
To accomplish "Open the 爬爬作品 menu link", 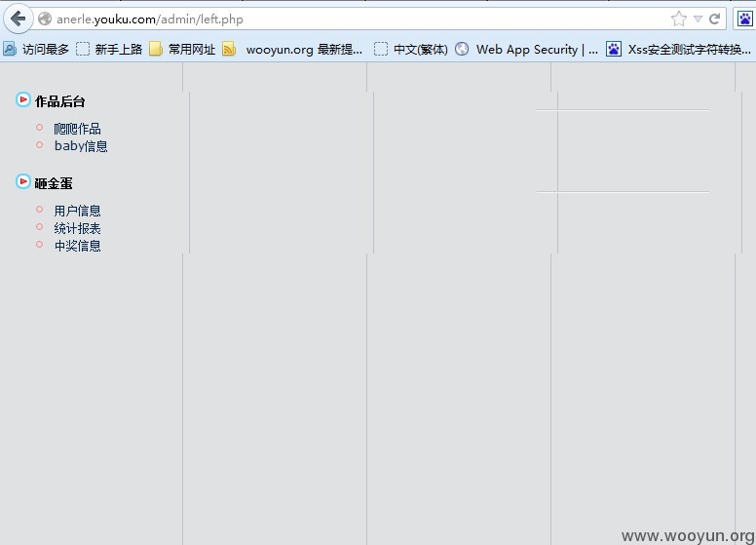I will tap(77, 129).
